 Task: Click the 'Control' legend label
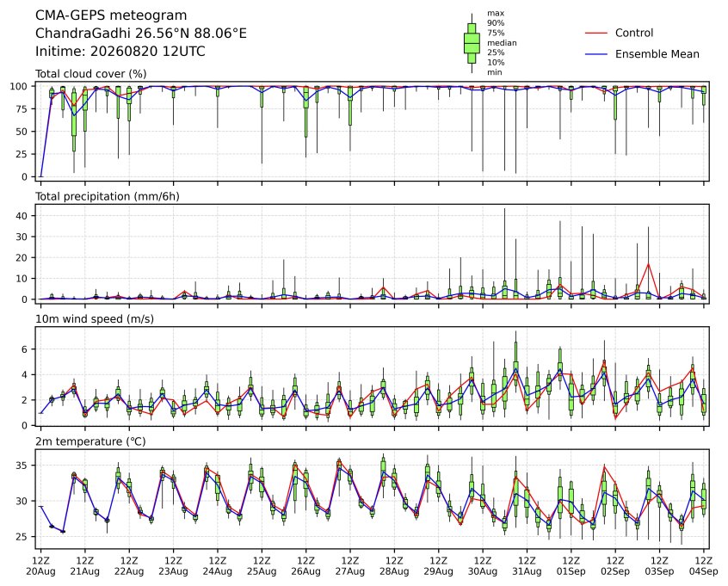pos(633,33)
